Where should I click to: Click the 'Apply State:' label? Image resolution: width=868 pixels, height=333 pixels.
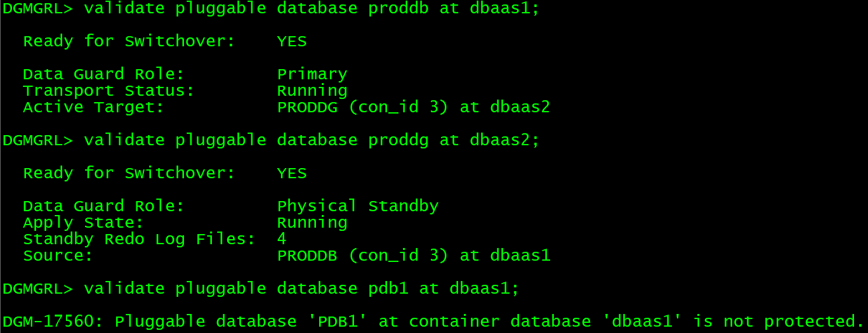coord(83,223)
